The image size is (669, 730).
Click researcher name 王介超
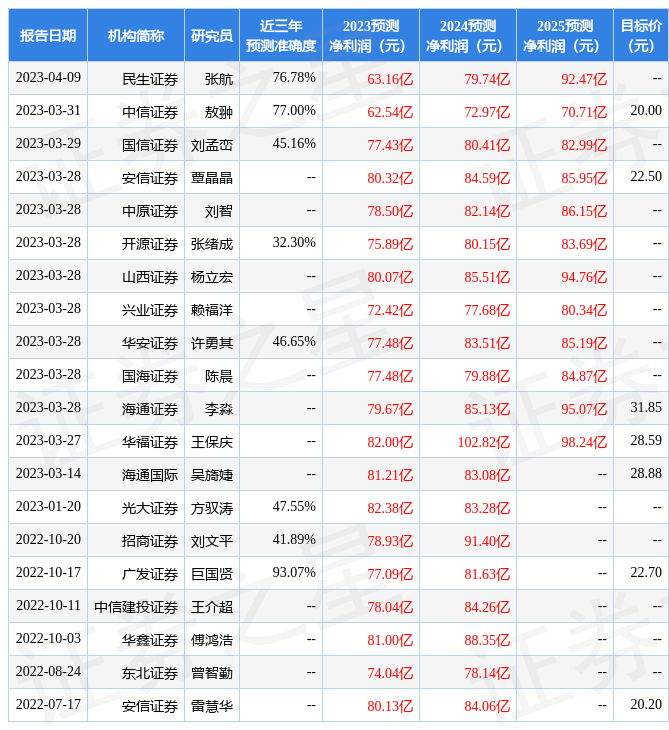pyautogui.click(x=212, y=608)
